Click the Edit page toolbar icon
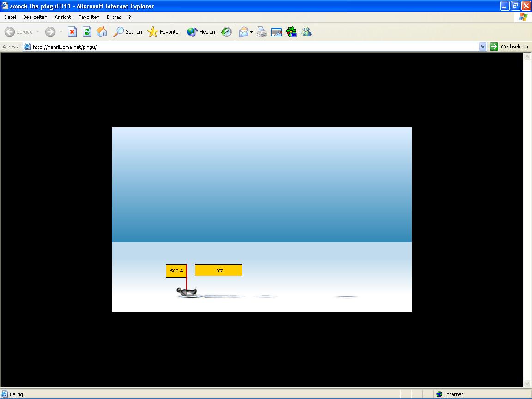This screenshot has height=399, width=532. tap(276, 32)
